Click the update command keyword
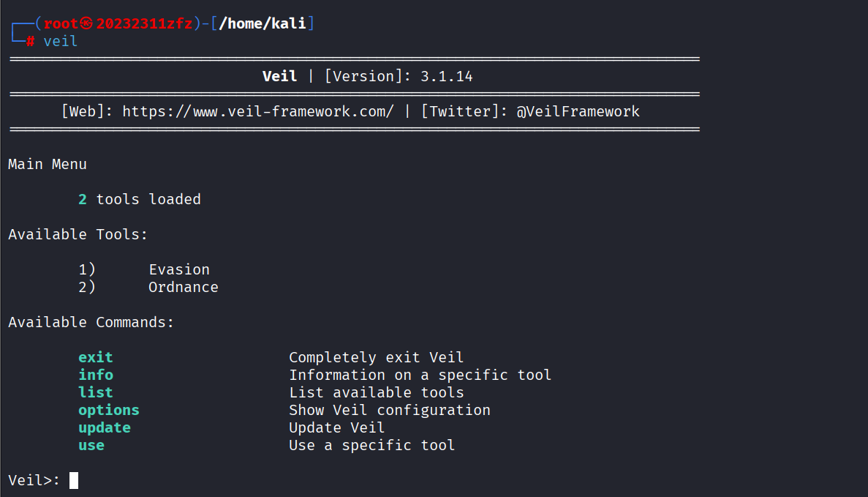This screenshot has width=868, height=497. (x=105, y=427)
